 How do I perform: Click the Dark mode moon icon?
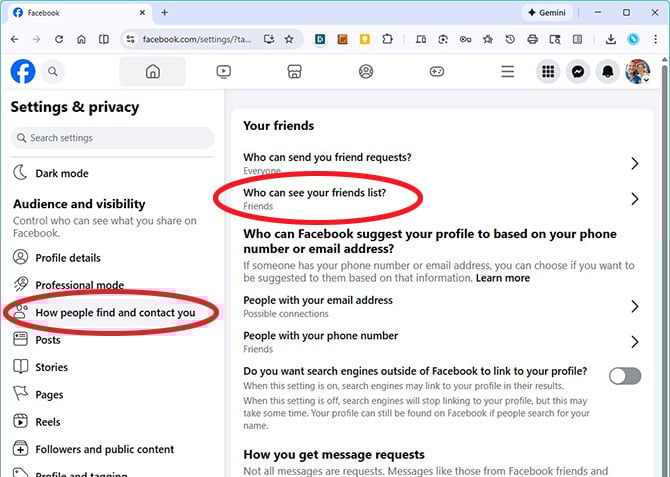point(20,173)
